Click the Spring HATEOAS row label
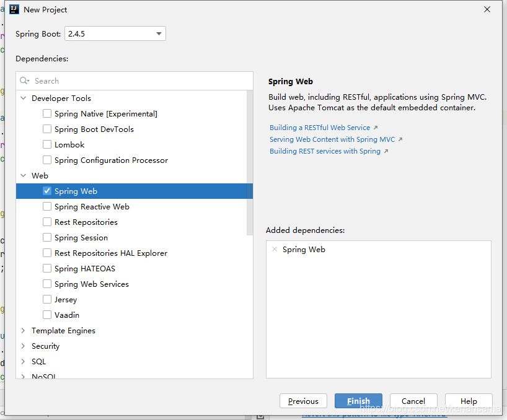 85,268
